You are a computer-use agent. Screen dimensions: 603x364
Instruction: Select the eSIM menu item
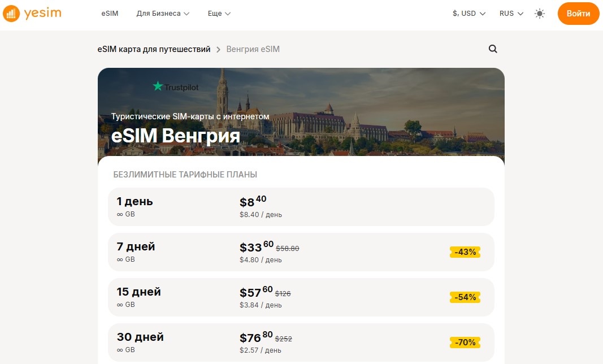pyautogui.click(x=110, y=13)
